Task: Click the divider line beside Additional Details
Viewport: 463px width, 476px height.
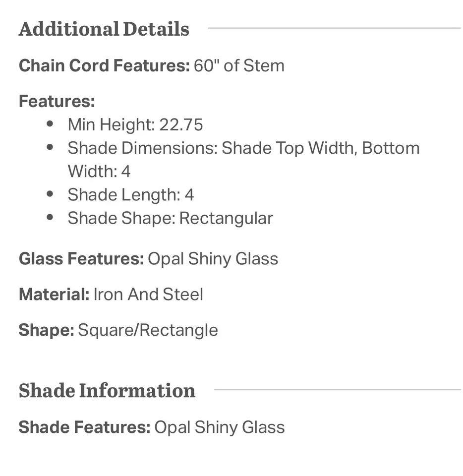Action: (x=334, y=28)
